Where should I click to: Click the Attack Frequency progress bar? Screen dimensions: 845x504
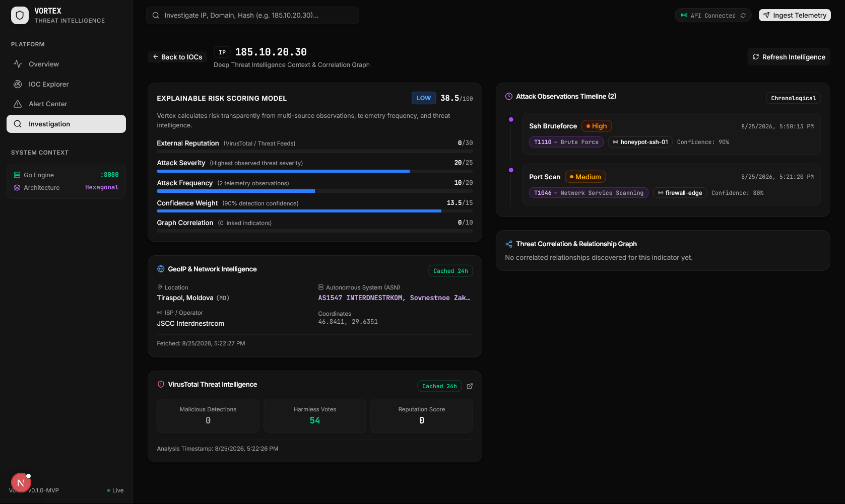coord(315,191)
